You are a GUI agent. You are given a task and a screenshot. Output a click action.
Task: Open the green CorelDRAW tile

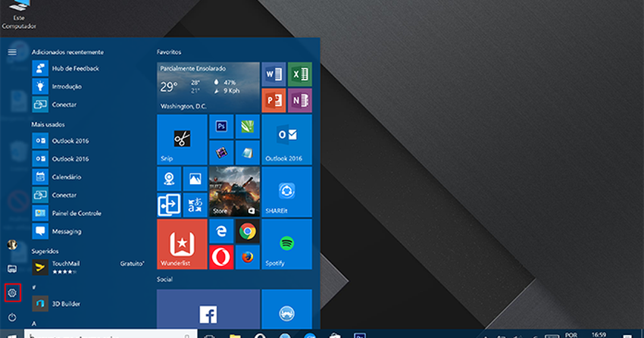(x=247, y=127)
